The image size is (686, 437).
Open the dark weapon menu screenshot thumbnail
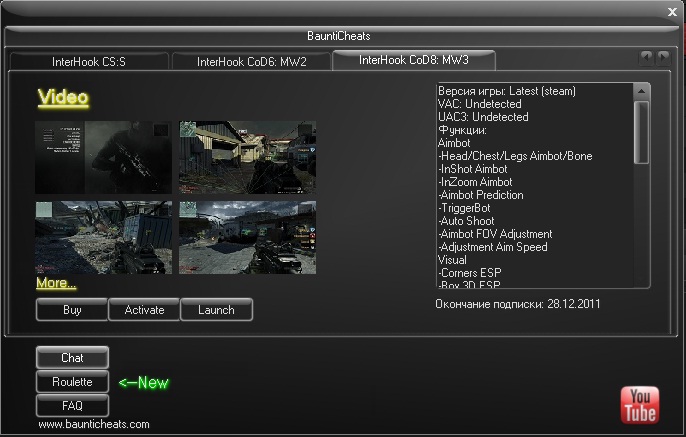[x=103, y=157]
